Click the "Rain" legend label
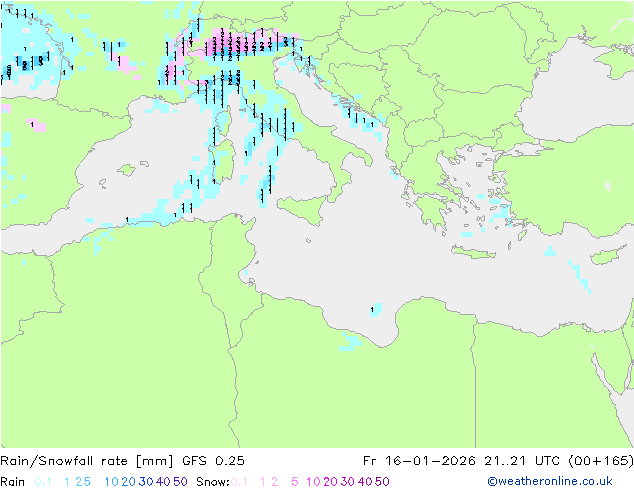 (13, 482)
